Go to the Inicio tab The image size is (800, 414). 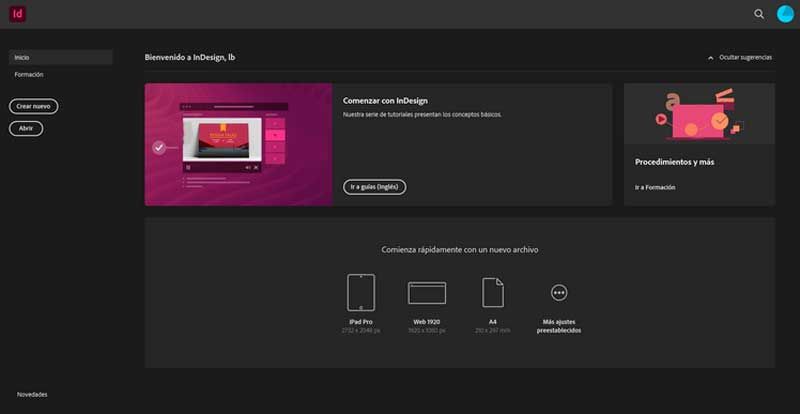tap(61, 57)
